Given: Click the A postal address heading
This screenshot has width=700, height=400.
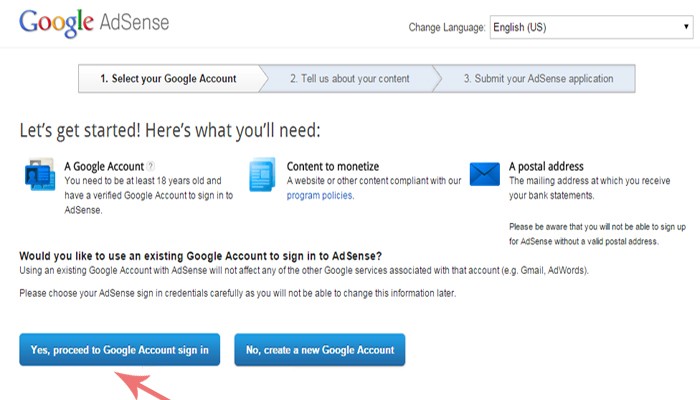Looking at the screenshot, I should 546,166.
